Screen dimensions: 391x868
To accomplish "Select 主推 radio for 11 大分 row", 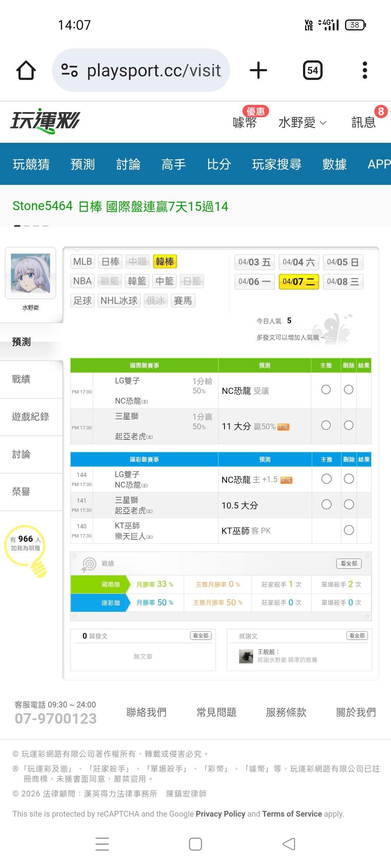I will [x=326, y=425].
